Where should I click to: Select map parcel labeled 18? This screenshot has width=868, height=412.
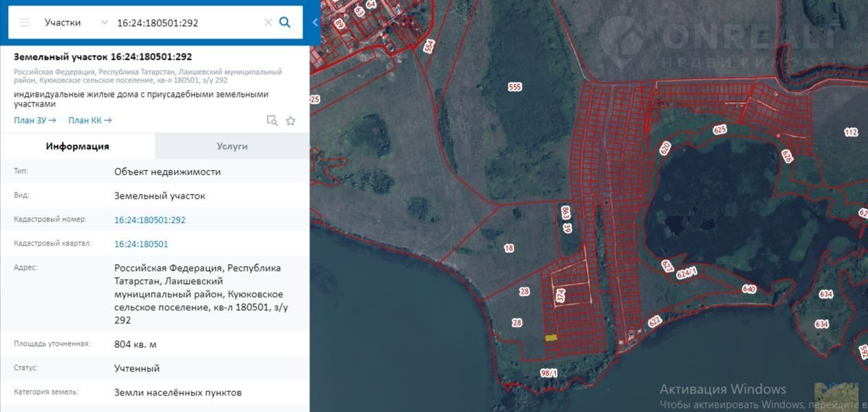[x=509, y=248]
